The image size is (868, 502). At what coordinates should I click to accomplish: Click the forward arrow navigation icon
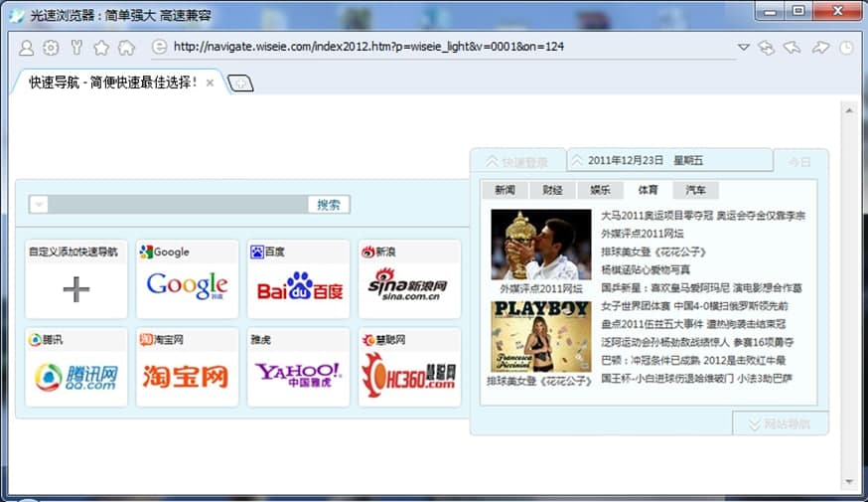point(820,48)
